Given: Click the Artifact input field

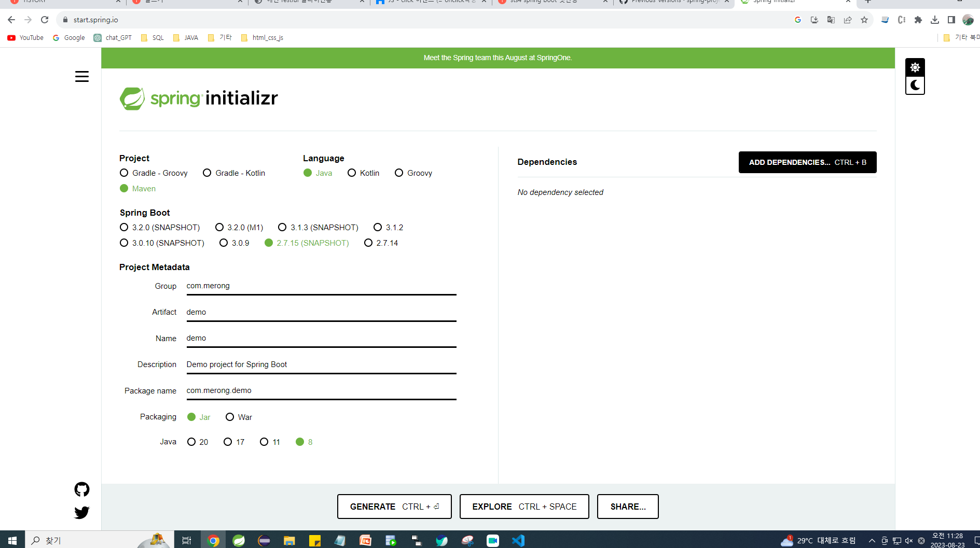Looking at the screenshot, I should coord(321,312).
